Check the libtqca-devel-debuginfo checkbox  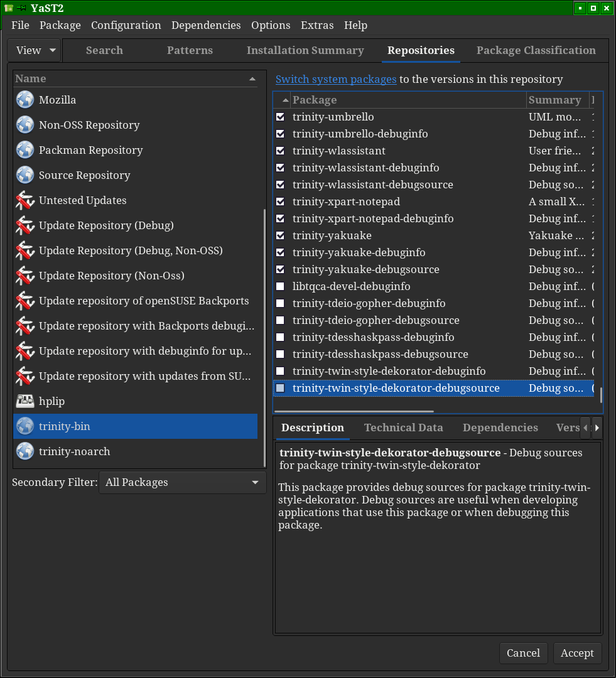tap(280, 286)
